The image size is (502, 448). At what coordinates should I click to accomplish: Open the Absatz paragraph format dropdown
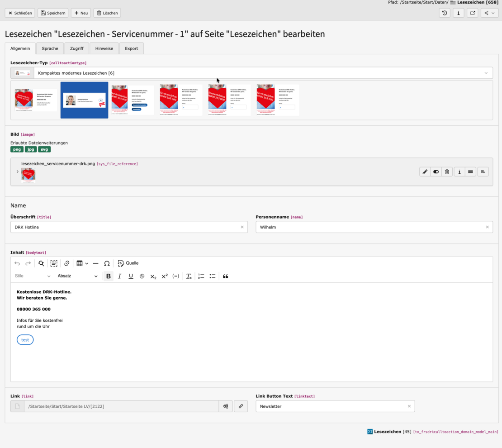[x=77, y=276]
